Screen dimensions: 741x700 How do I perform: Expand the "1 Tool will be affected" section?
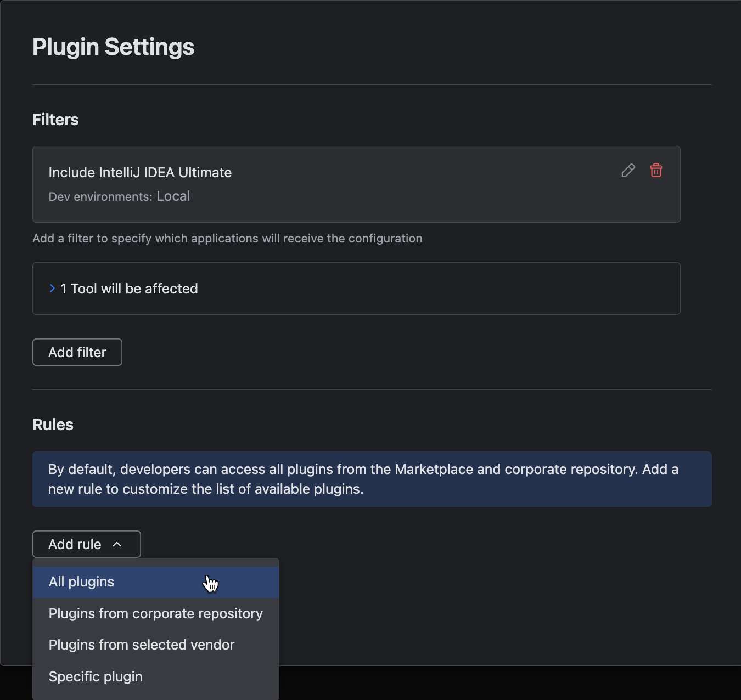click(129, 289)
